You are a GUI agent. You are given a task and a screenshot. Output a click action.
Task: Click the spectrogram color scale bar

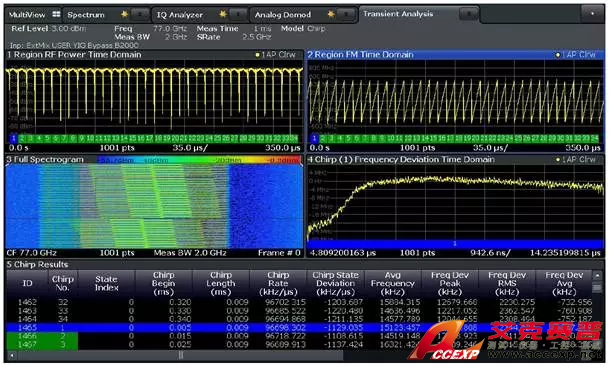coord(199,160)
